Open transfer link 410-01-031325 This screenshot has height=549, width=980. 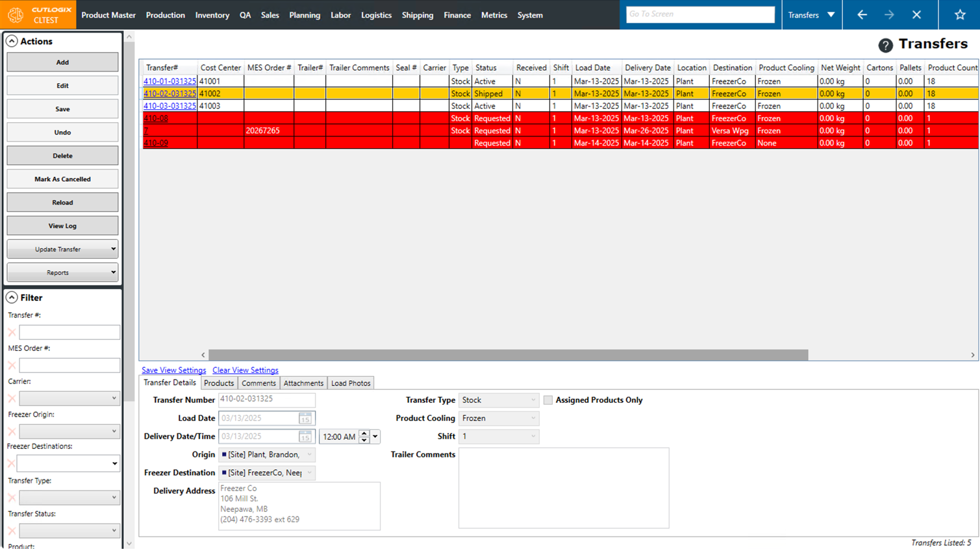(x=170, y=82)
